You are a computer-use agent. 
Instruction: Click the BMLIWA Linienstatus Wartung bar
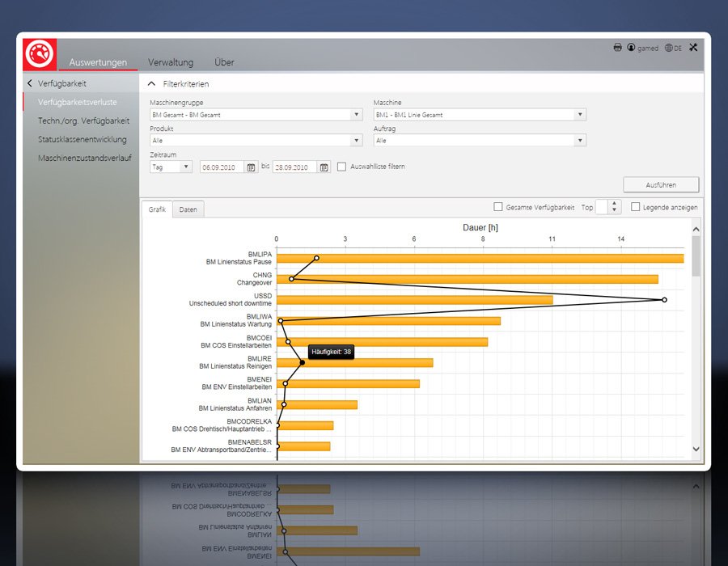pyautogui.click(x=388, y=321)
